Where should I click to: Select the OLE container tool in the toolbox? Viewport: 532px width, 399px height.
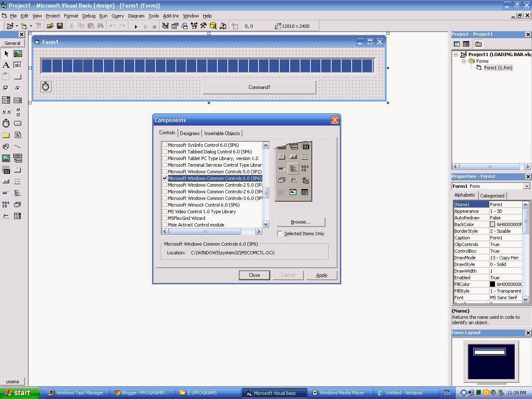point(6,170)
